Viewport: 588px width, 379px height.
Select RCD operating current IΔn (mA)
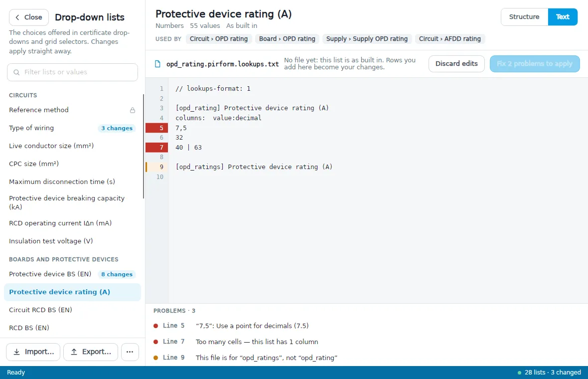click(x=72, y=223)
